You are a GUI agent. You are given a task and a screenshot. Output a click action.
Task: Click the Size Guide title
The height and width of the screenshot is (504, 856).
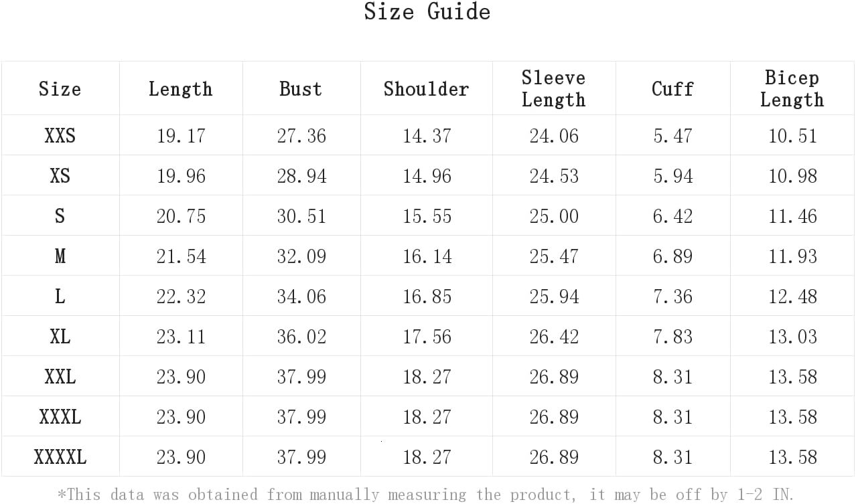427,12
